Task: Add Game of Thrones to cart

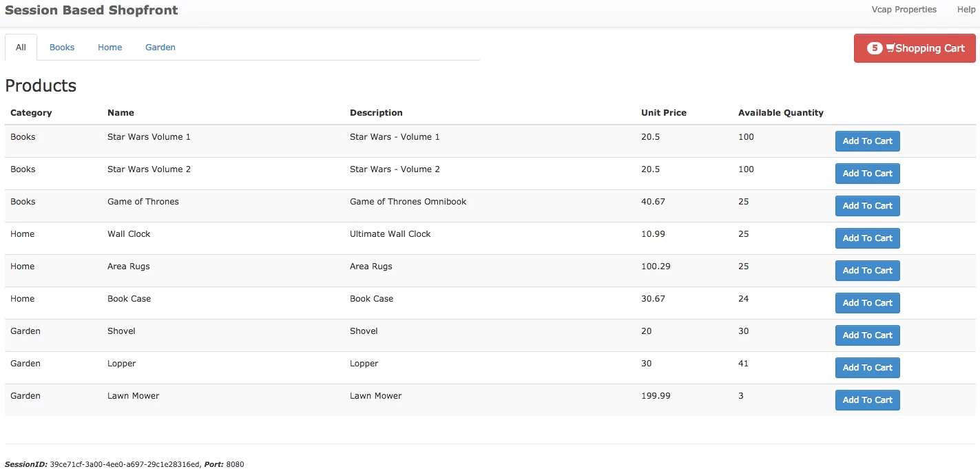Action: coord(867,206)
